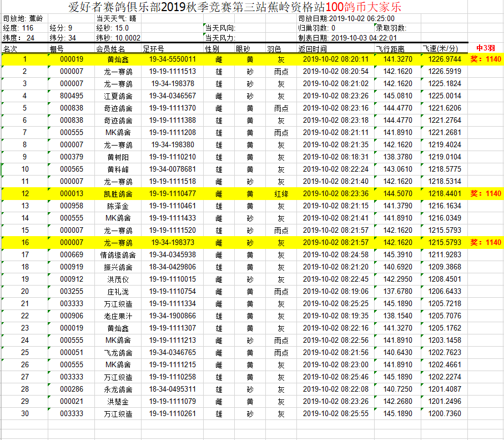Select ring number 19-19-1111388
The width and height of the screenshot is (504, 440).
[x=173, y=121]
